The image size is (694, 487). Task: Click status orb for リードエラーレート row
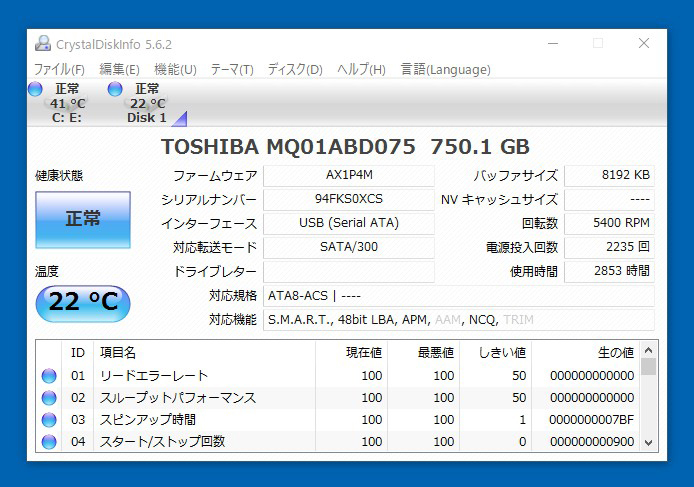pos(49,376)
